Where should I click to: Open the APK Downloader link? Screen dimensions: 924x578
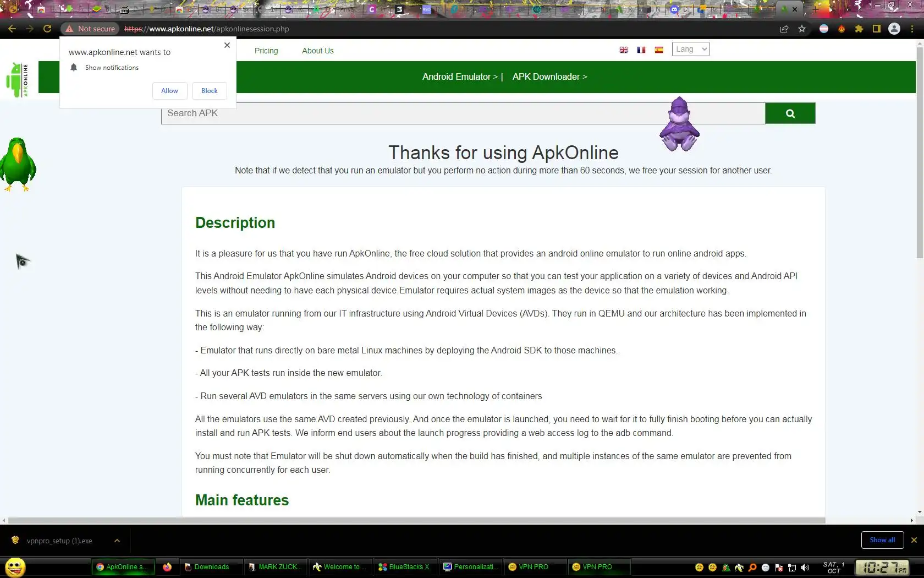(x=549, y=77)
